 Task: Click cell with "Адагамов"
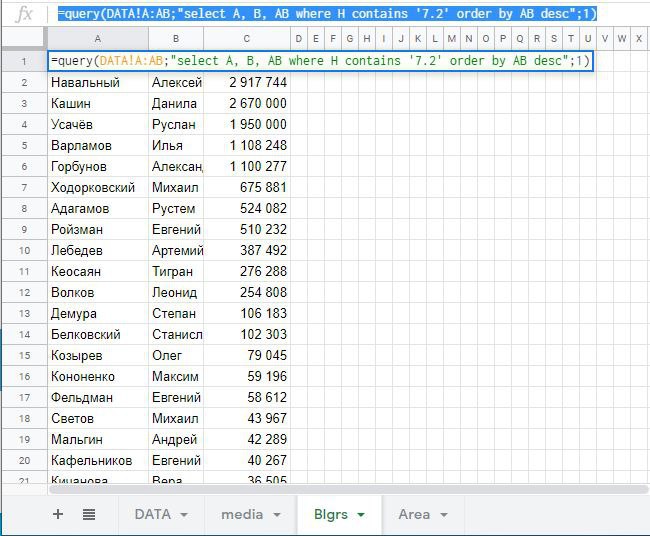coord(98,209)
